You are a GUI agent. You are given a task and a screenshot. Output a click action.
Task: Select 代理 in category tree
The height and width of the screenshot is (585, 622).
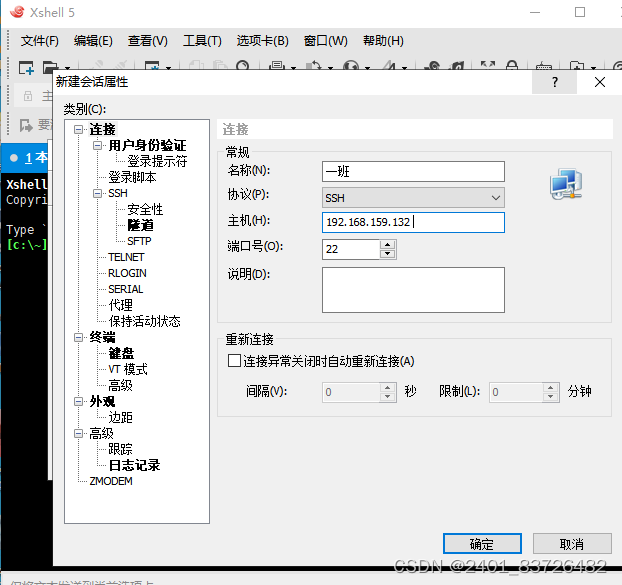click(x=121, y=305)
